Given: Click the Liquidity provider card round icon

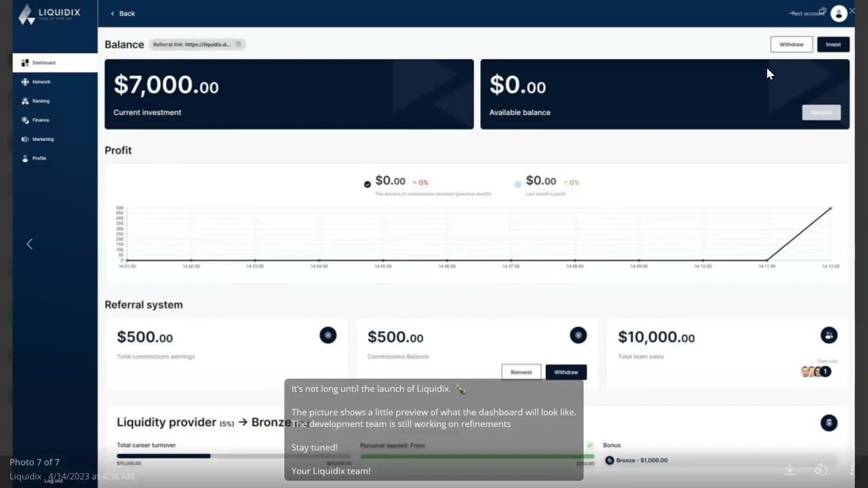Looking at the screenshot, I should [829, 423].
